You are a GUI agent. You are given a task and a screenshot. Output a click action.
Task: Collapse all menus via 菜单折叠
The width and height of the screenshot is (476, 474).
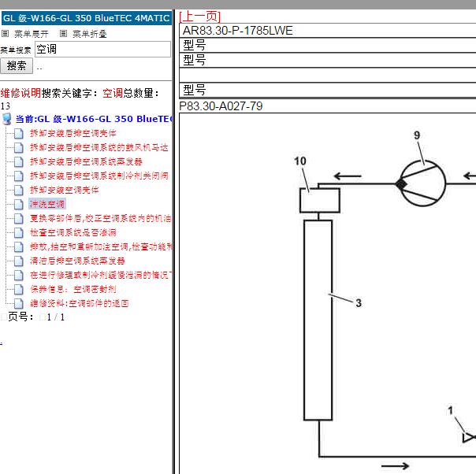(x=90, y=34)
